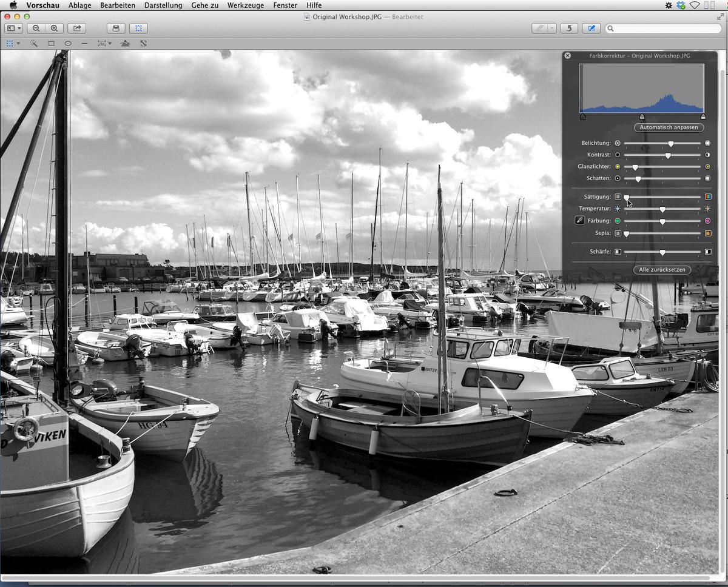The image size is (728, 587).
Task: Click the rotate left toolbar button
Action: click(568, 28)
